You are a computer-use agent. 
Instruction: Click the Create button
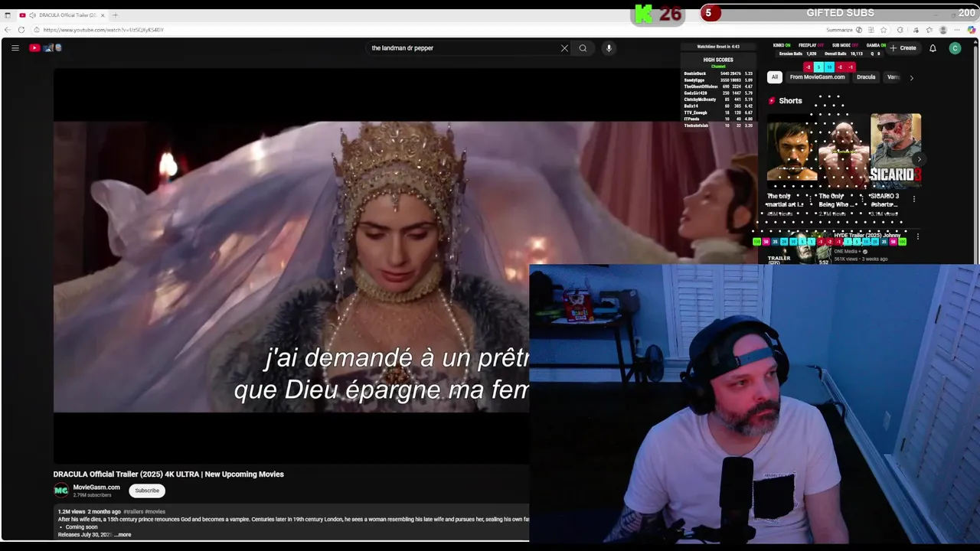(x=903, y=48)
